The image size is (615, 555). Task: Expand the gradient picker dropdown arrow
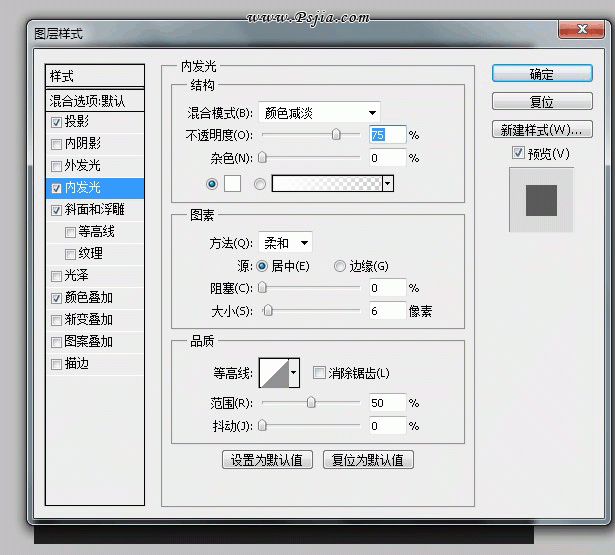point(388,183)
